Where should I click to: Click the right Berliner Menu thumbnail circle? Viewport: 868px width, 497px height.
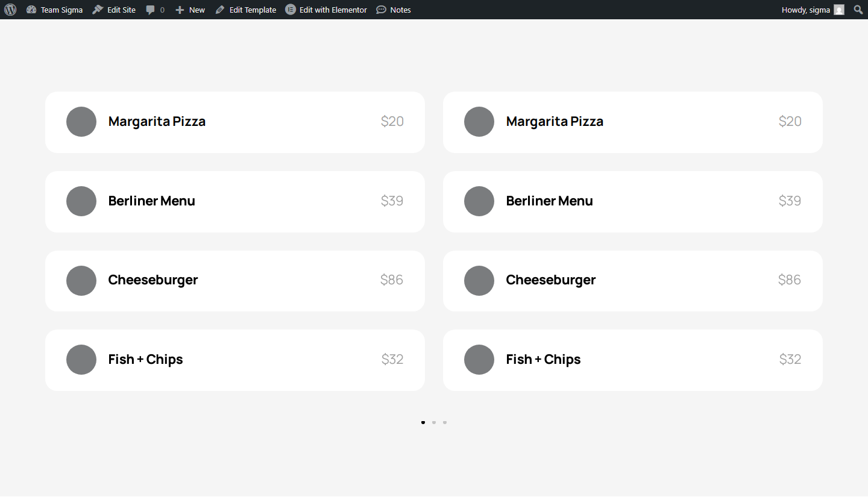click(x=479, y=201)
